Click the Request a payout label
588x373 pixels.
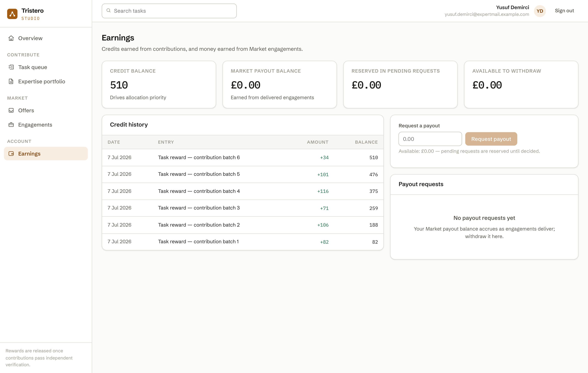[419, 126]
